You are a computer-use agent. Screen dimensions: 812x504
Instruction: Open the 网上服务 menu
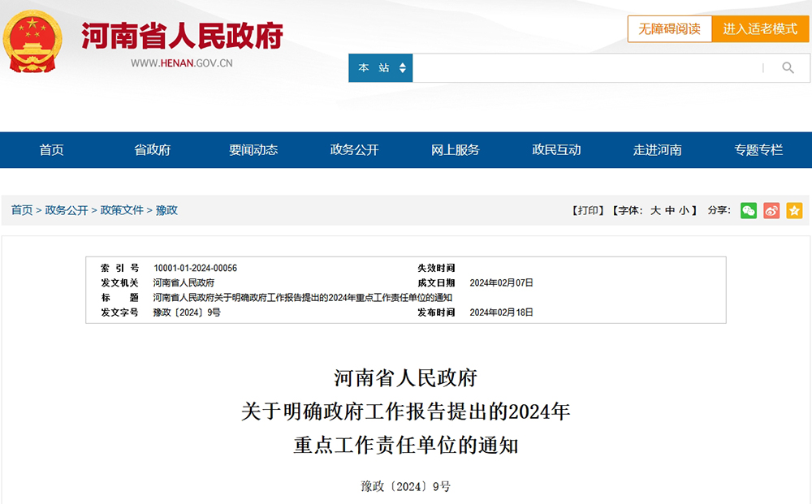click(x=454, y=150)
